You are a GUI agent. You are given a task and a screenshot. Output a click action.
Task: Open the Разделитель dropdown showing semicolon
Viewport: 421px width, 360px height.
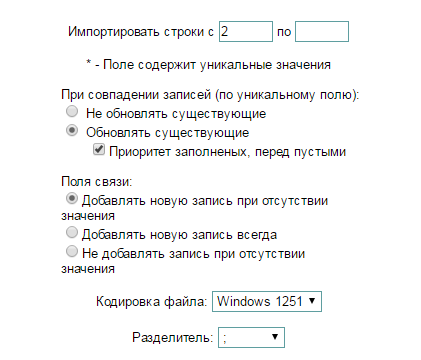point(251,338)
